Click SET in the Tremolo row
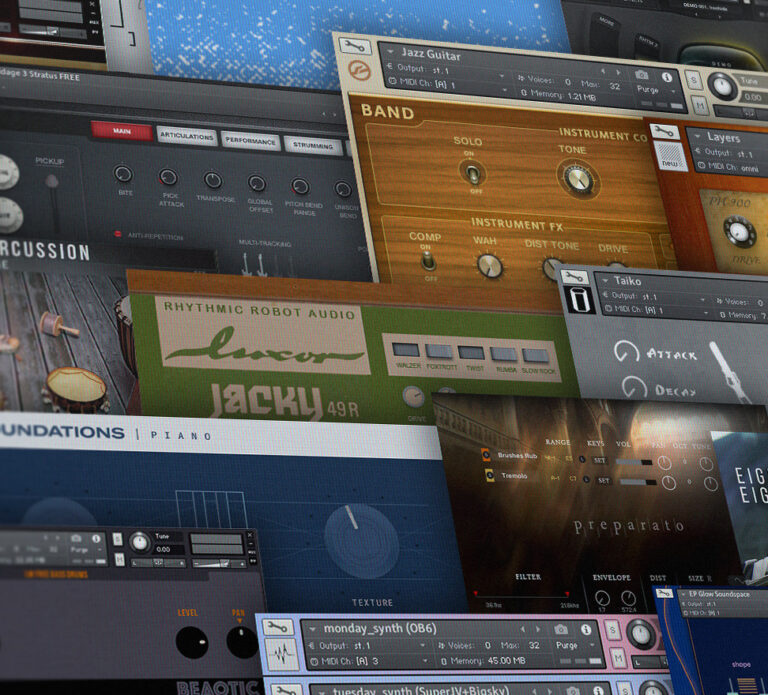This screenshot has width=768, height=695. 604,481
